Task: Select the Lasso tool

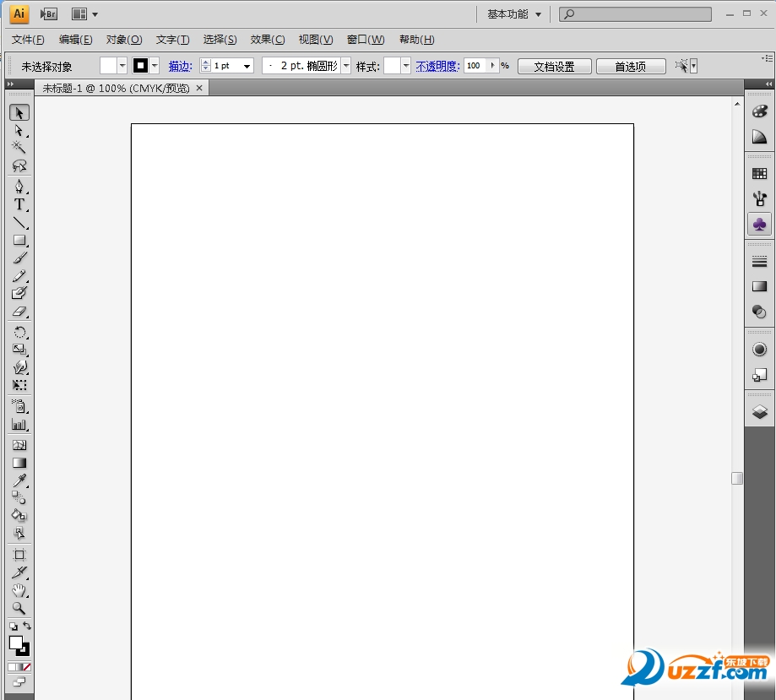Action: pos(19,166)
